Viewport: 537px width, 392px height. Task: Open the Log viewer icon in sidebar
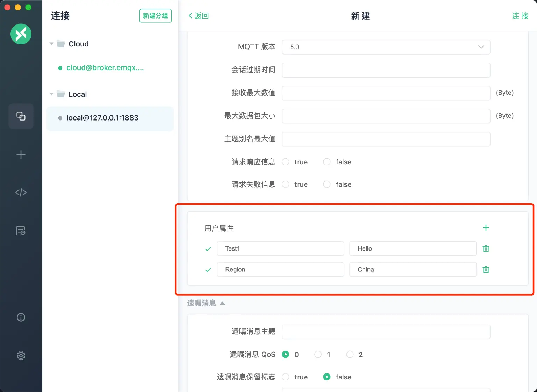pos(21,231)
